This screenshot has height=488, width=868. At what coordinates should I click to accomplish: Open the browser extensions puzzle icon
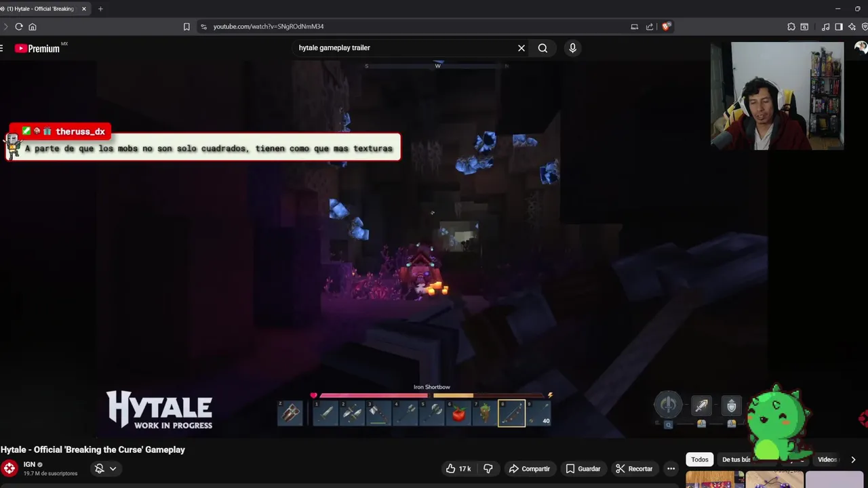pyautogui.click(x=791, y=26)
